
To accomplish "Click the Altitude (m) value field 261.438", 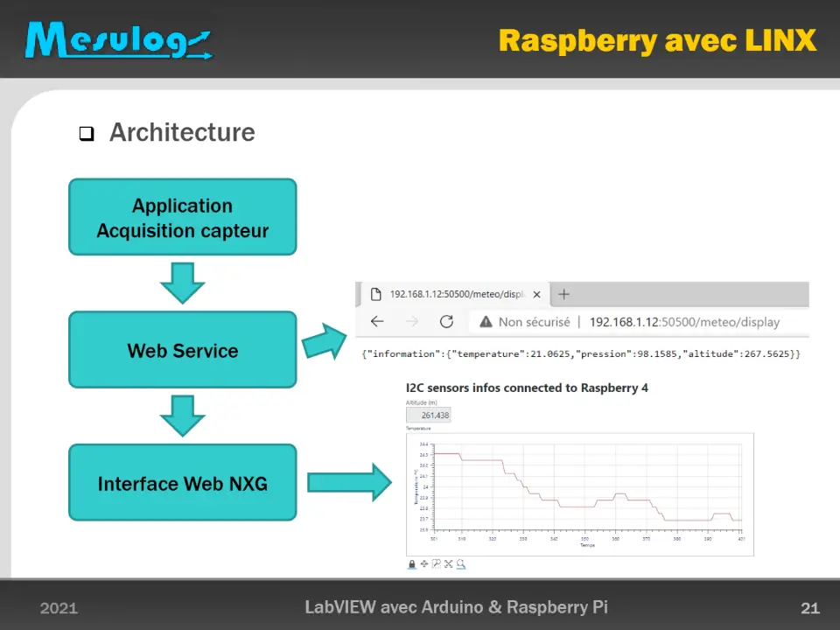I will tap(429, 415).
